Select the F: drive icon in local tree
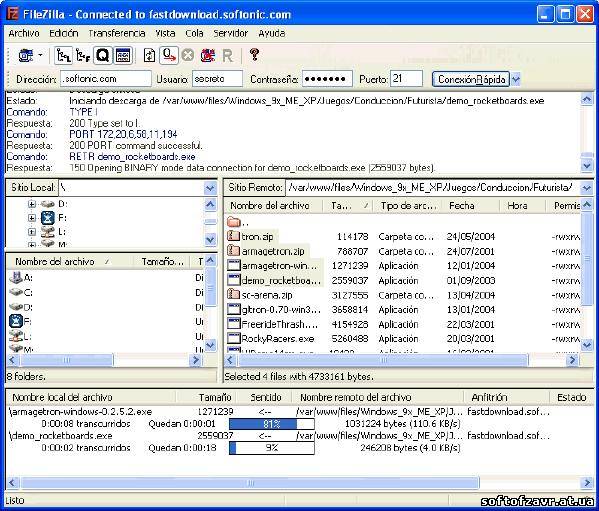The image size is (599, 511). click(48, 218)
